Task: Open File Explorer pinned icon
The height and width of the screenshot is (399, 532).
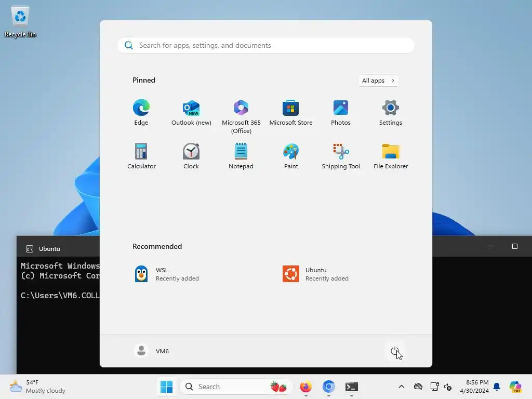Action: coord(391,156)
